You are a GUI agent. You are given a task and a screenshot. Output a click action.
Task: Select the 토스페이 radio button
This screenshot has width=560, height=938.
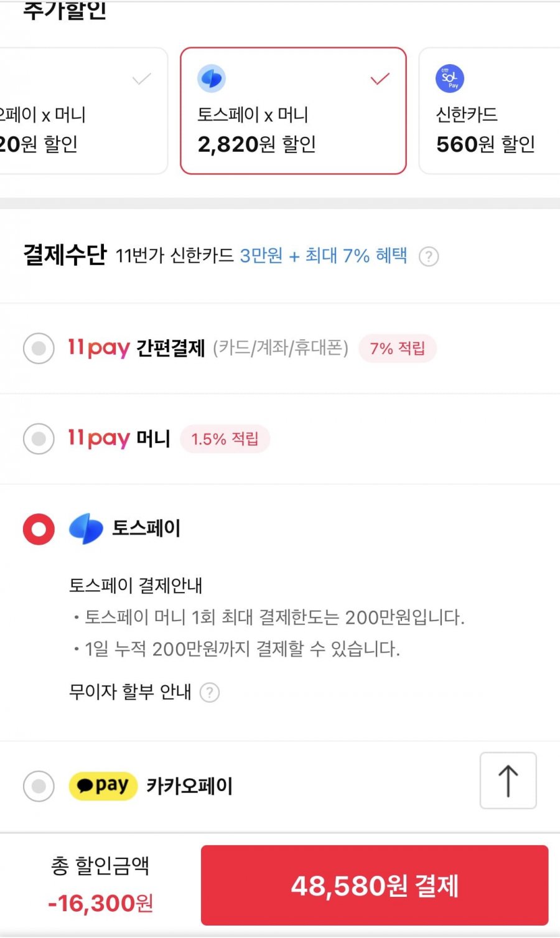click(39, 529)
